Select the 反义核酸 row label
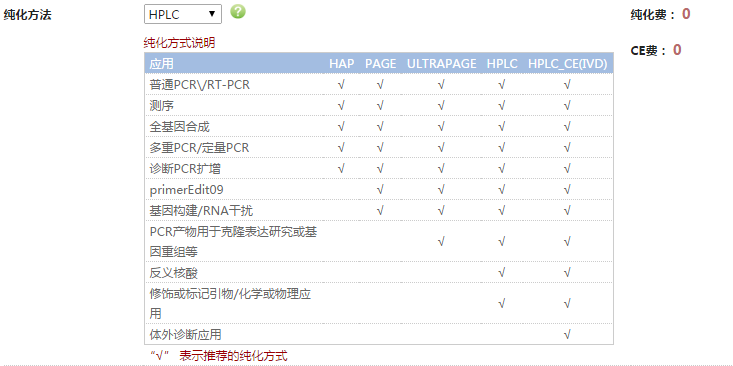This screenshot has width=733, height=366. (174, 273)
